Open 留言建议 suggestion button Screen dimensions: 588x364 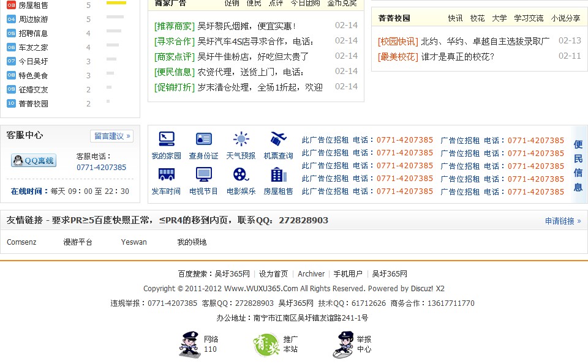[x=111, y=136]
